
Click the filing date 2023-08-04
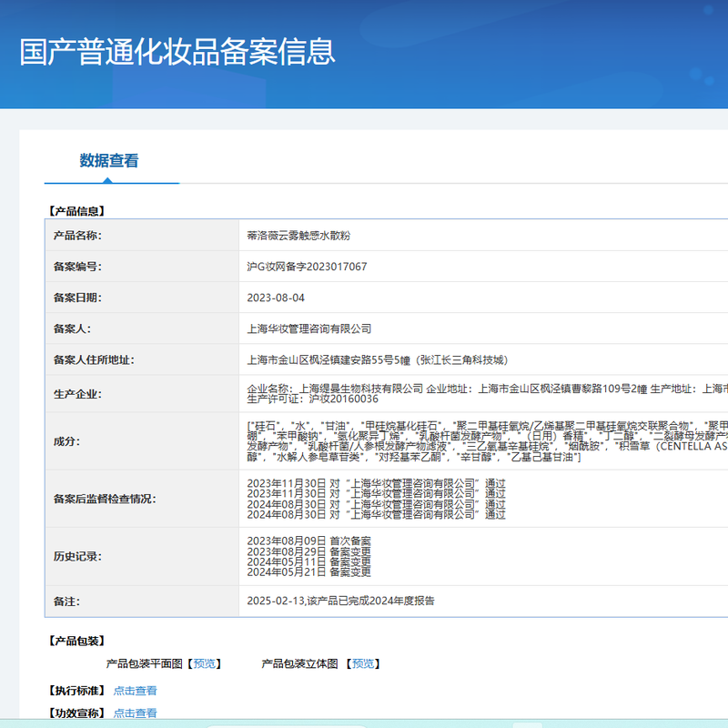click(276, 298)
